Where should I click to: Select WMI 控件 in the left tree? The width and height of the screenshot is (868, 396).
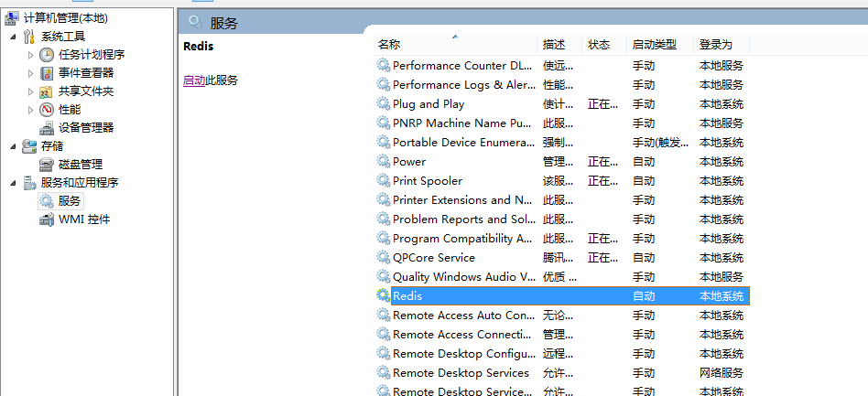(x=84, y=219)
